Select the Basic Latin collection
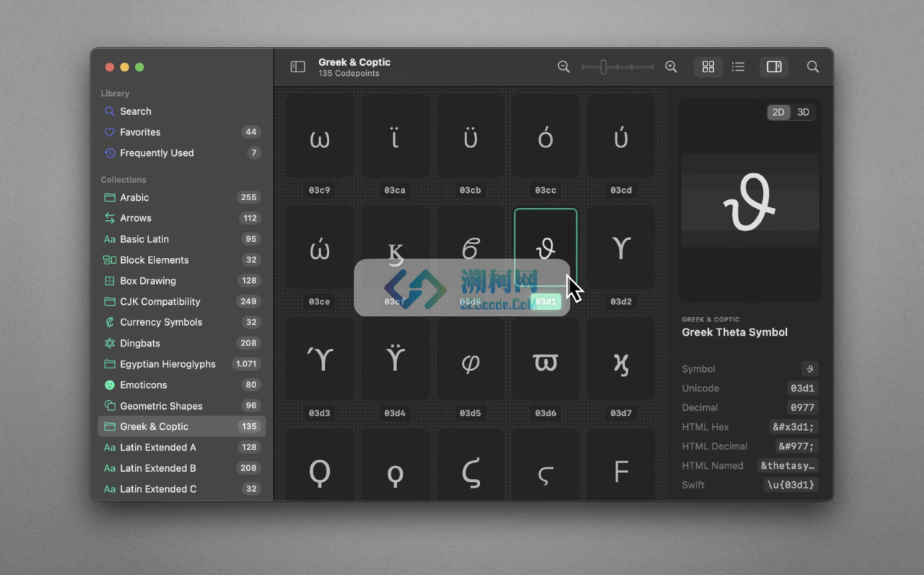 pyautogui.click(x=181, y=239)
